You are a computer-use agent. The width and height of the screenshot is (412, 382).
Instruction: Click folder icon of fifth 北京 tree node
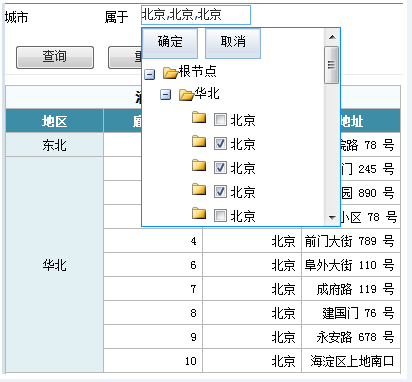click(x=199, y=214)
